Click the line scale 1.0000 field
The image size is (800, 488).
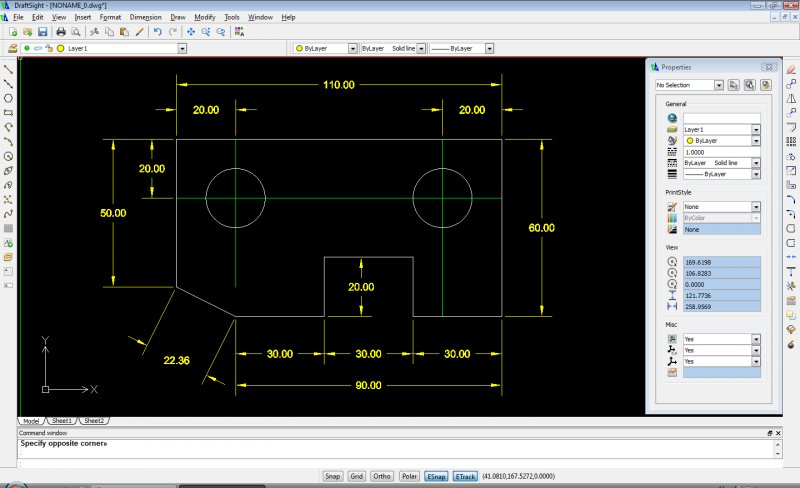tap(721, 152)
